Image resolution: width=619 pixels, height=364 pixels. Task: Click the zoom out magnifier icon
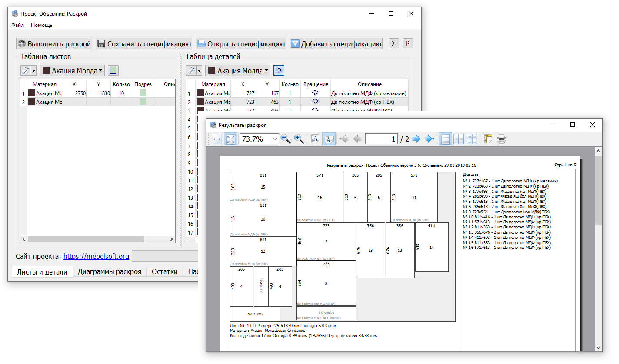286,139
